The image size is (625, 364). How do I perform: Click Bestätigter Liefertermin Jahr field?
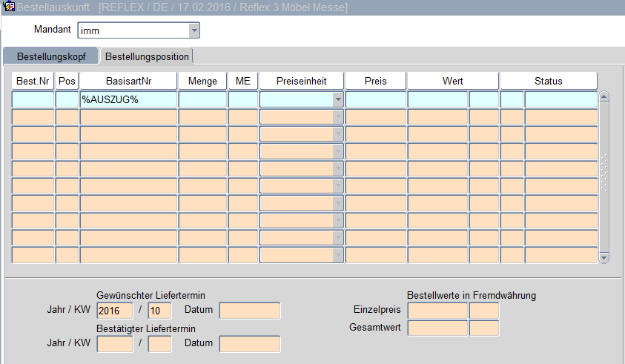point(115,344)
